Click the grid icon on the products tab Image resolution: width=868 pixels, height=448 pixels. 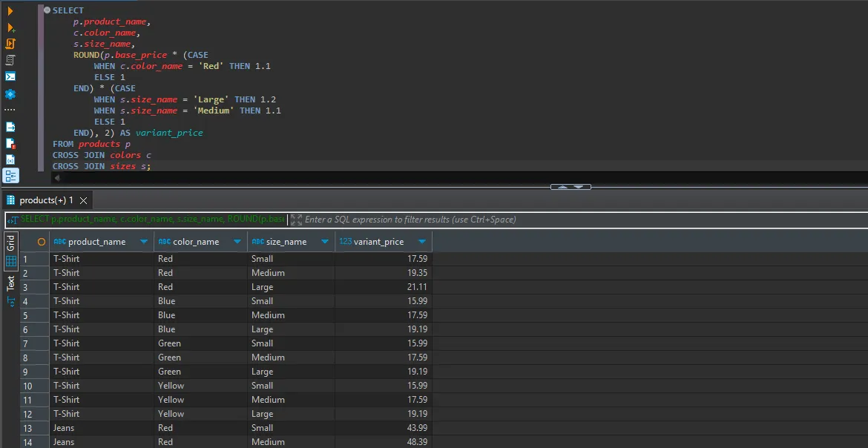point(10,200)
